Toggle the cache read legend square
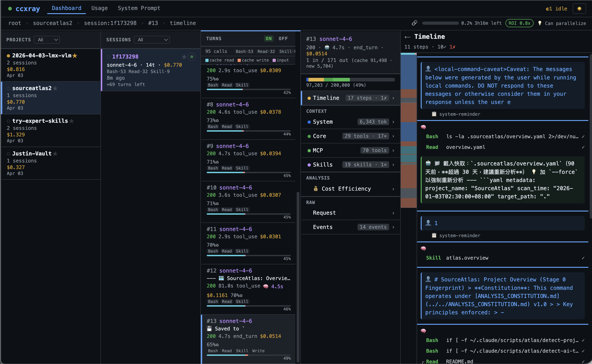 point(207,60)
